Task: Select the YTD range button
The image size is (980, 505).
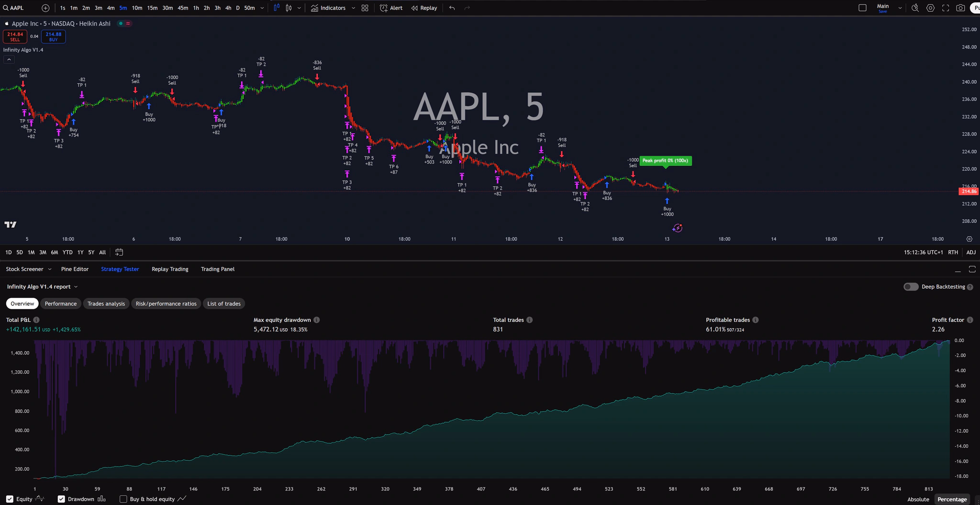Action: tap(67, 252)
